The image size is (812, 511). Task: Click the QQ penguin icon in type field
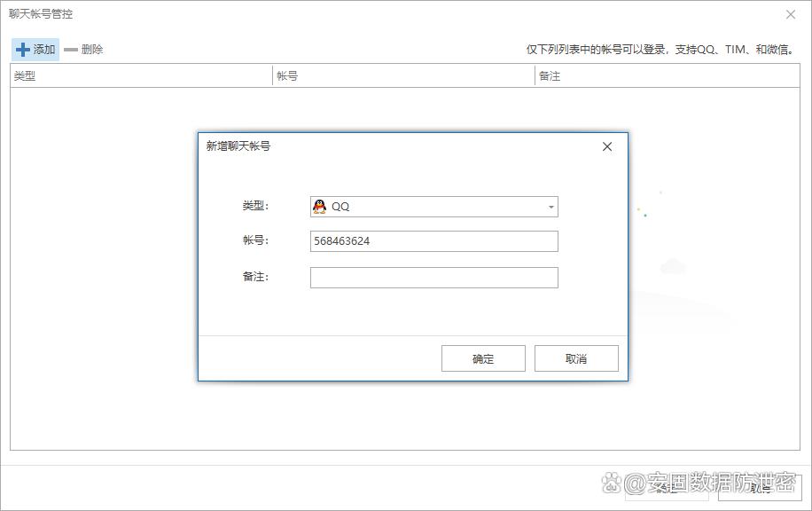point(319,207)
